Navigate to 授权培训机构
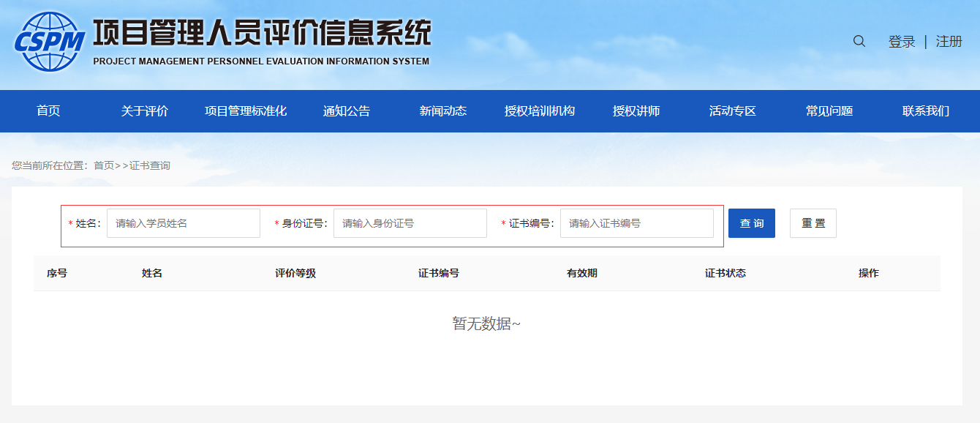Screen dimensions: 980x423 tap(540, 111)
